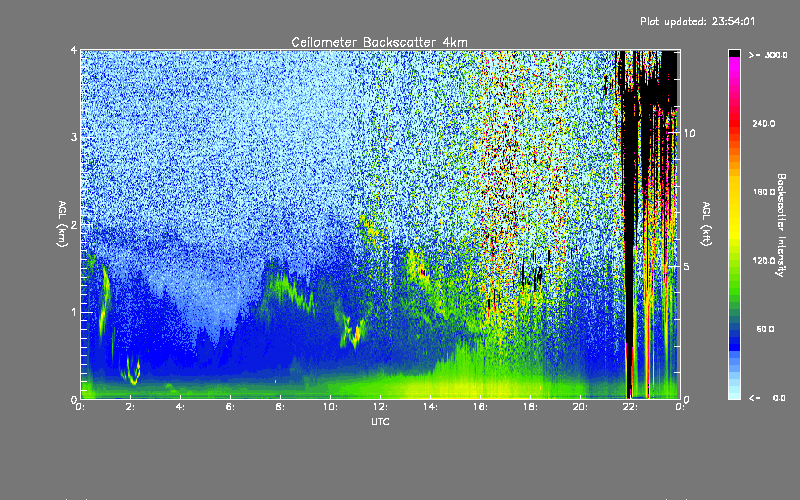Click the 0 tick on the kft axis
Image resolution: width=800 pixels, height=500 pixels.
(687, 399)
